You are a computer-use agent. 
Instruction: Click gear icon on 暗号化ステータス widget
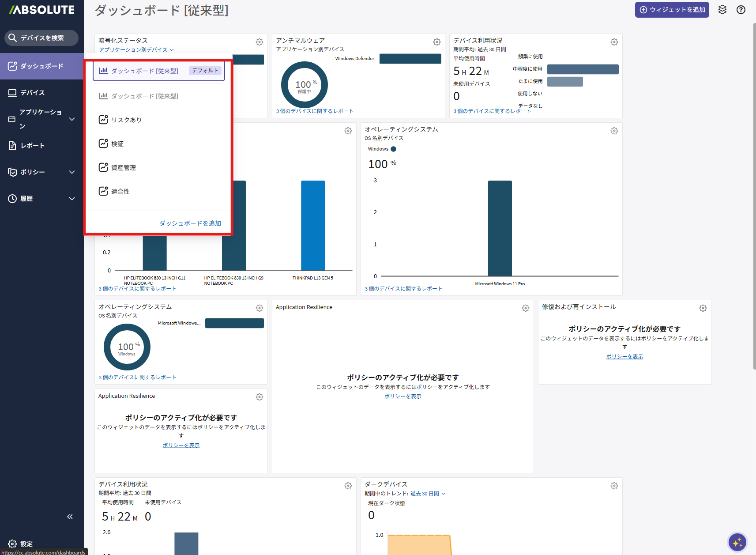(x=260, y=42)
